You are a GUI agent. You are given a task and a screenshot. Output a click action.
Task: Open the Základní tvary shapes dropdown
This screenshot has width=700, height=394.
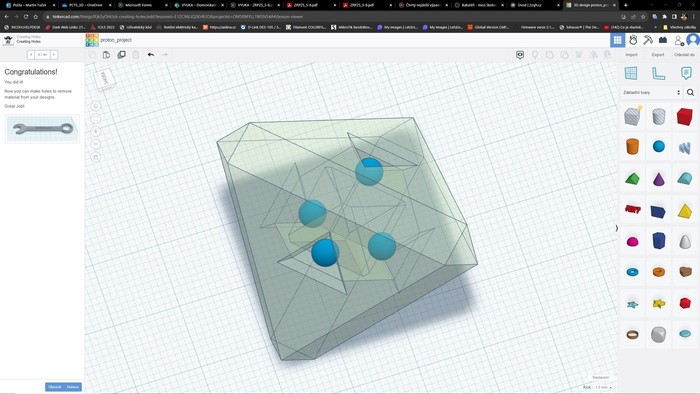click(651, 92)
